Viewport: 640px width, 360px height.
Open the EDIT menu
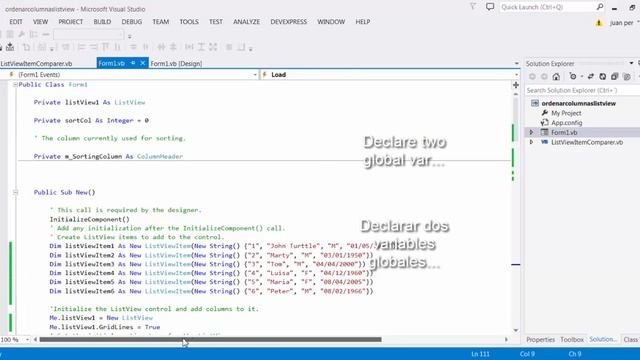tap(16, 22)
